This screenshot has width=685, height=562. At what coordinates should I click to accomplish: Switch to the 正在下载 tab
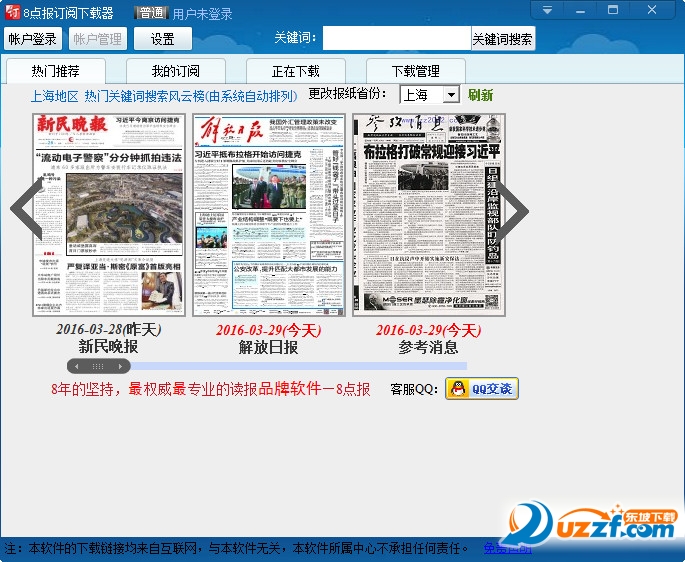[296, 71]
